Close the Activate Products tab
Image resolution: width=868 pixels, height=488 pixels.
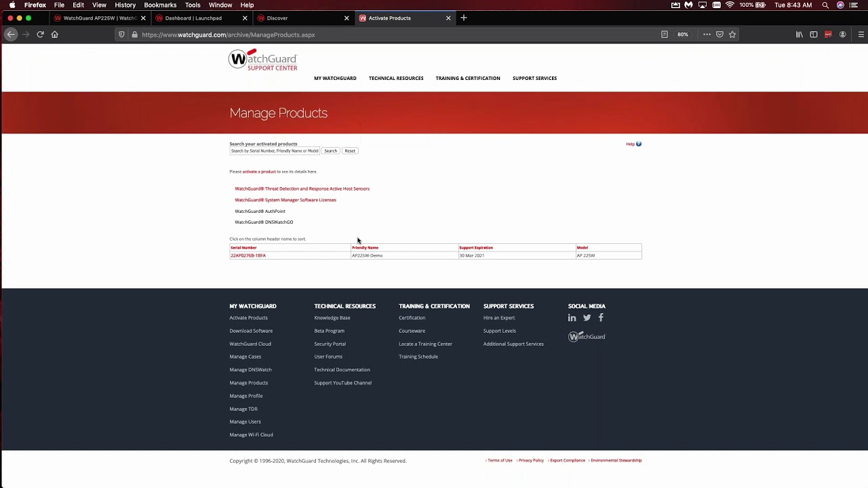pyautogui.click(x=448, y=18)
